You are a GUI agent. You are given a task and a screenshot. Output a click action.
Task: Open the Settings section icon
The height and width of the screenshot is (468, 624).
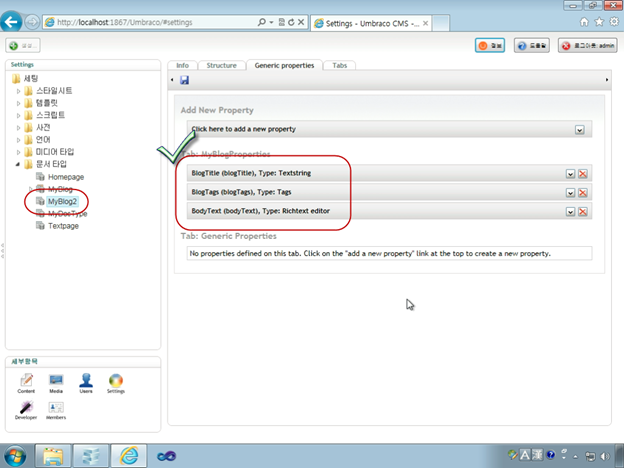pos(116,383)
